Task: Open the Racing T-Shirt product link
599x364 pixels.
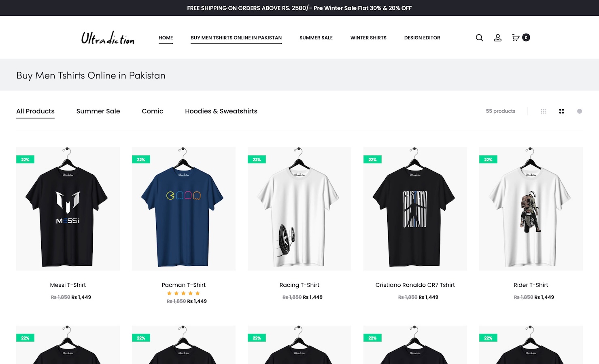Action: 299,285
